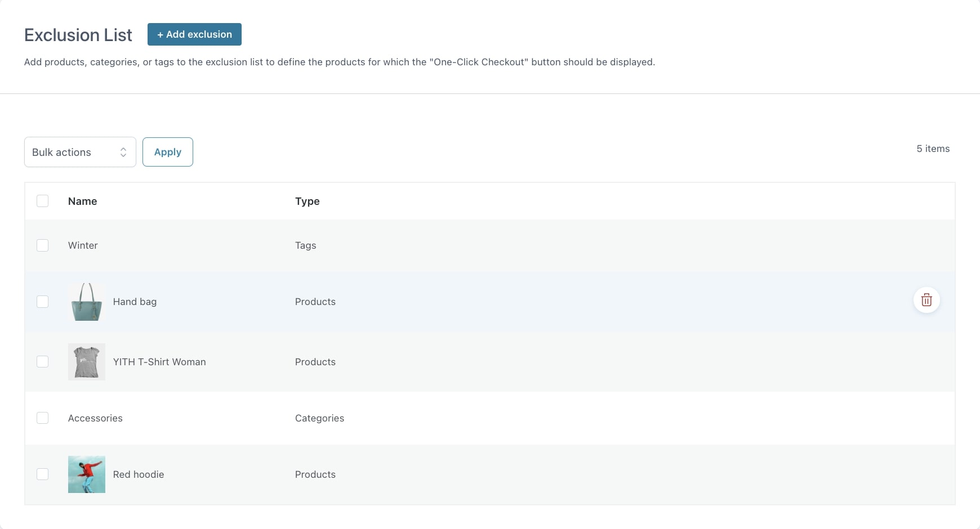Viewport: 980px width, 529px height.
Task: Tick the YITH T-Shirt Woman checkbox
Action: pyautogui.click(x=42, y=361)
